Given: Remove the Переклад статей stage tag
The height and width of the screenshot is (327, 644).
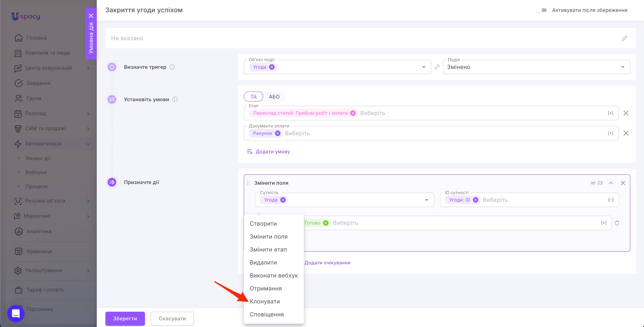Looking at the screenshot, I should pyautogui.click(x=353, y=113).
